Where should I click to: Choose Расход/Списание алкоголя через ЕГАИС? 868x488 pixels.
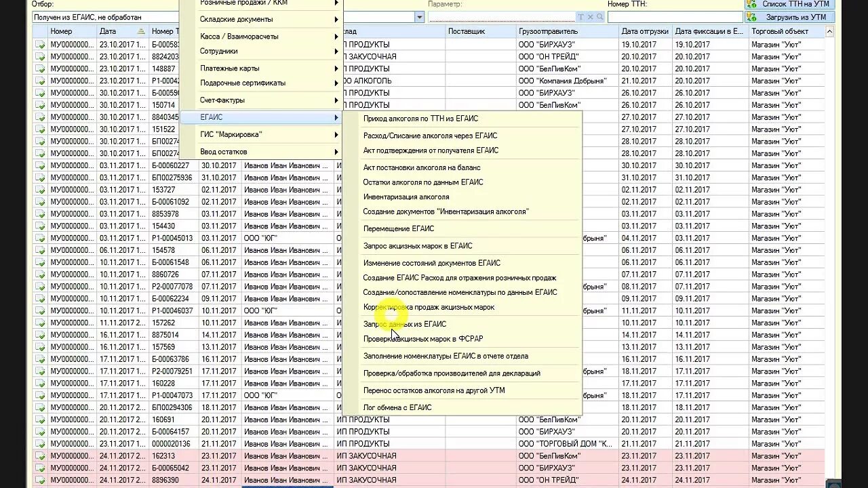coord(430,136)
